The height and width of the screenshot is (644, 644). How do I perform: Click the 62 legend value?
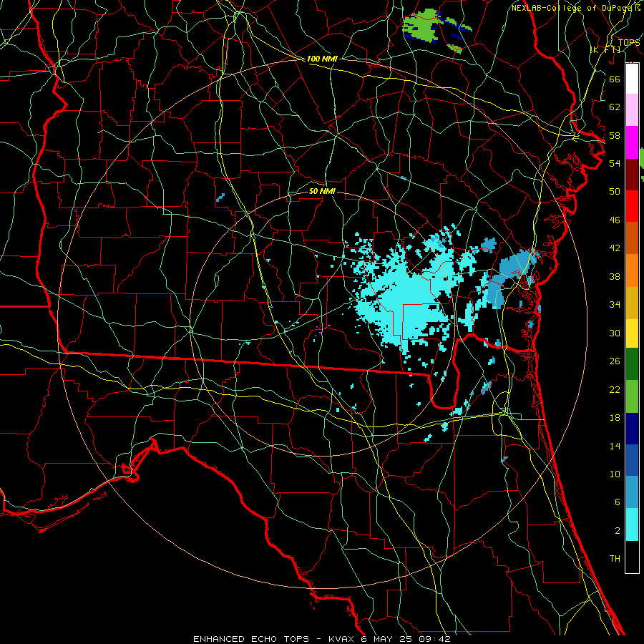(x=615, y=107)
